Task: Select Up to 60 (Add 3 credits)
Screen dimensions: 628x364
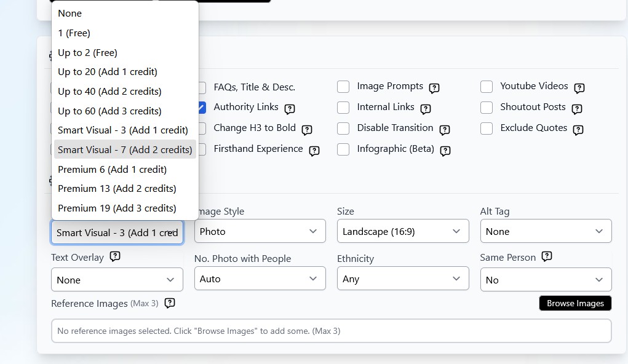Action: click(125, 111)
